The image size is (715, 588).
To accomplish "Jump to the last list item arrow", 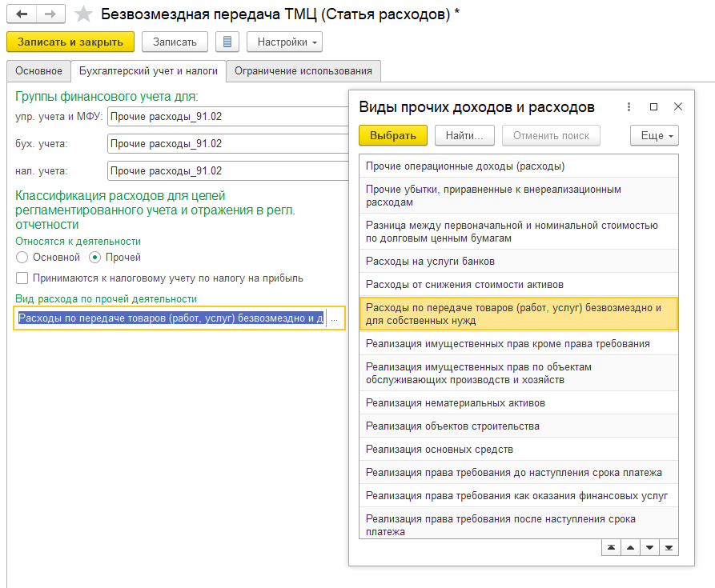I will [669, 547].
